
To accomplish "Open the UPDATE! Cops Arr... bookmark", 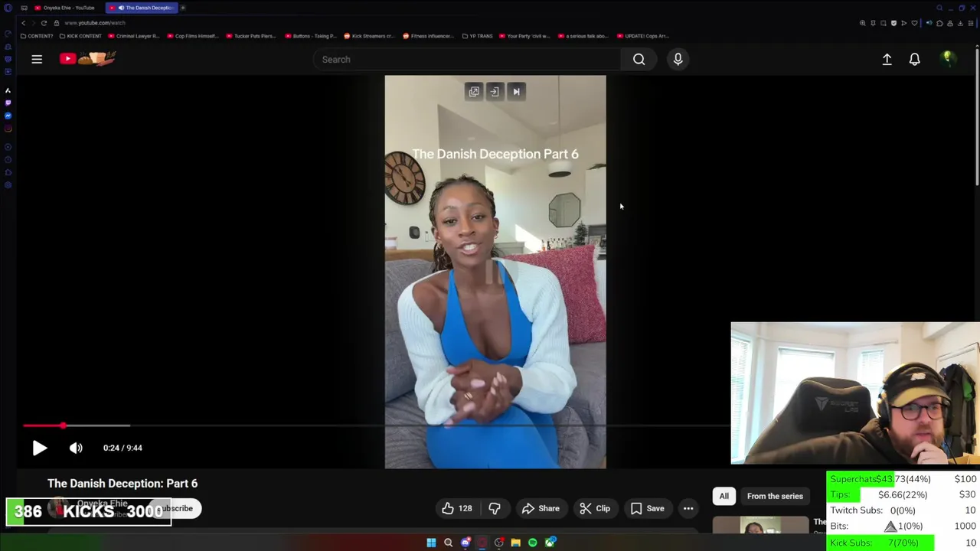I will [642, 36].
